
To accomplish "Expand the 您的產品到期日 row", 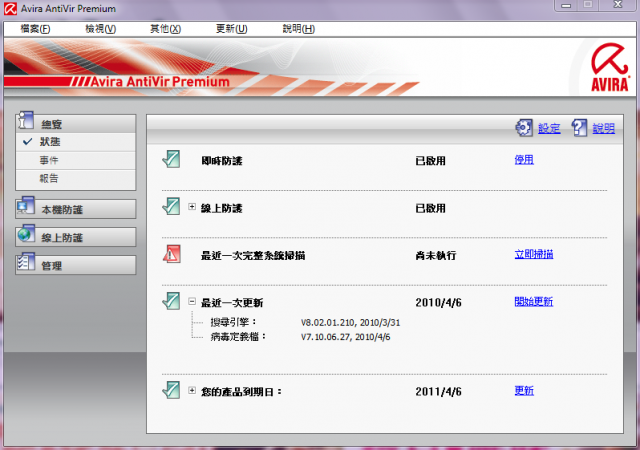I will coord(192,390).
